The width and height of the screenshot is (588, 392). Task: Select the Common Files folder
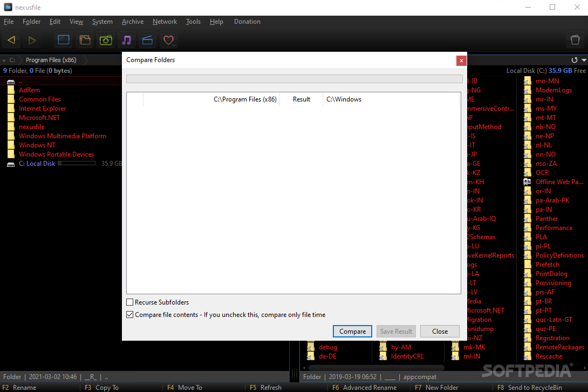point(40,99)
